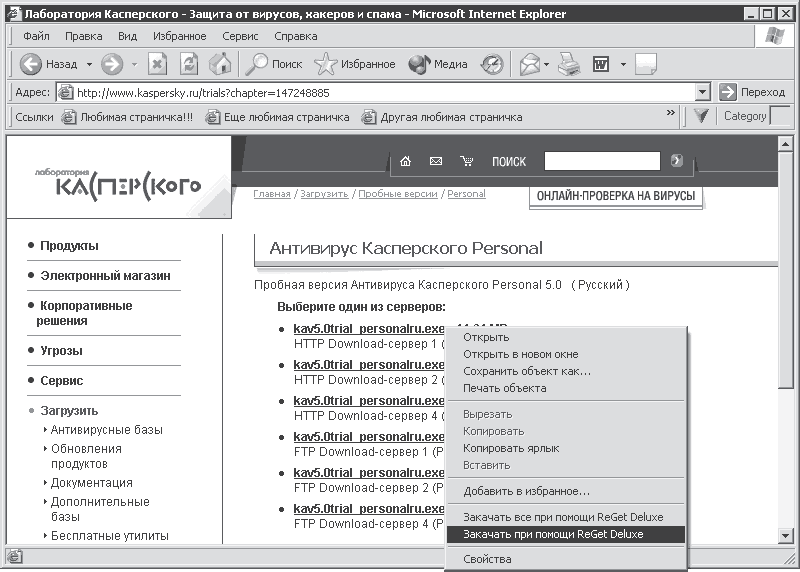Click the Stop loading toolbar icon
This screenshot has height=572, width=800.
[158, 64]
